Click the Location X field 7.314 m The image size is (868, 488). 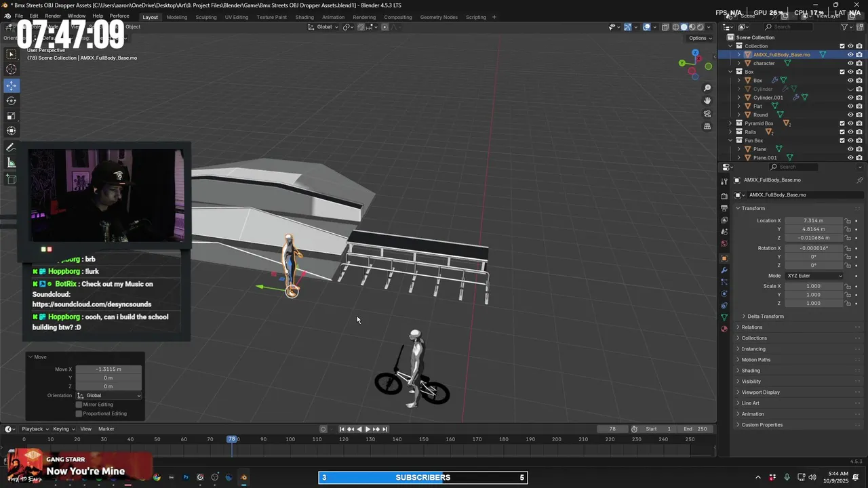[813, 221]
